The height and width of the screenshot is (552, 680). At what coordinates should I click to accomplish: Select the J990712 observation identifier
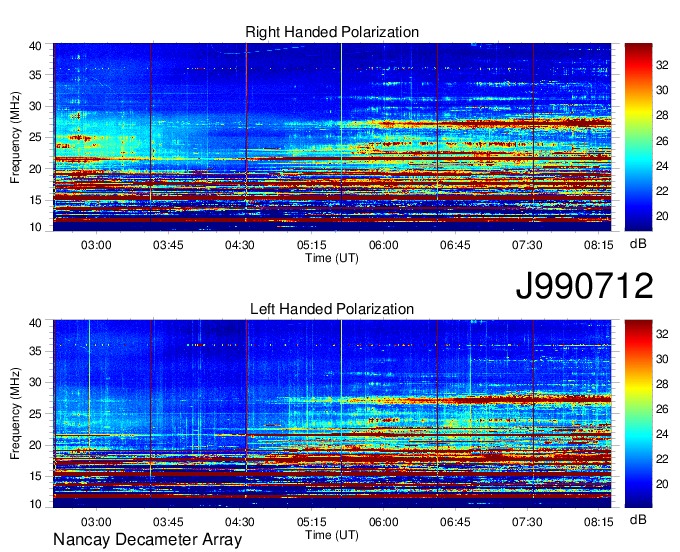(x=584, y=286)
